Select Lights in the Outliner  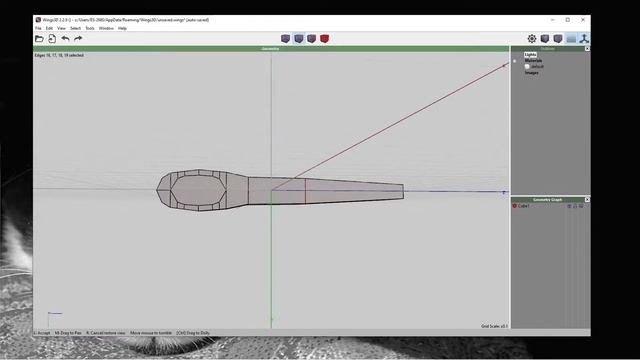pyautogui.click(x=530, y=54)
